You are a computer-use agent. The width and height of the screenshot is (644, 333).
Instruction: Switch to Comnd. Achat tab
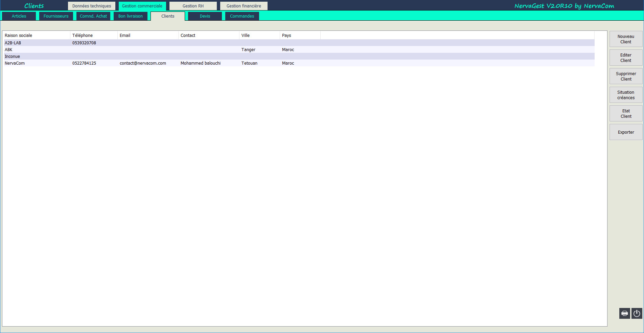click(93, 16)
